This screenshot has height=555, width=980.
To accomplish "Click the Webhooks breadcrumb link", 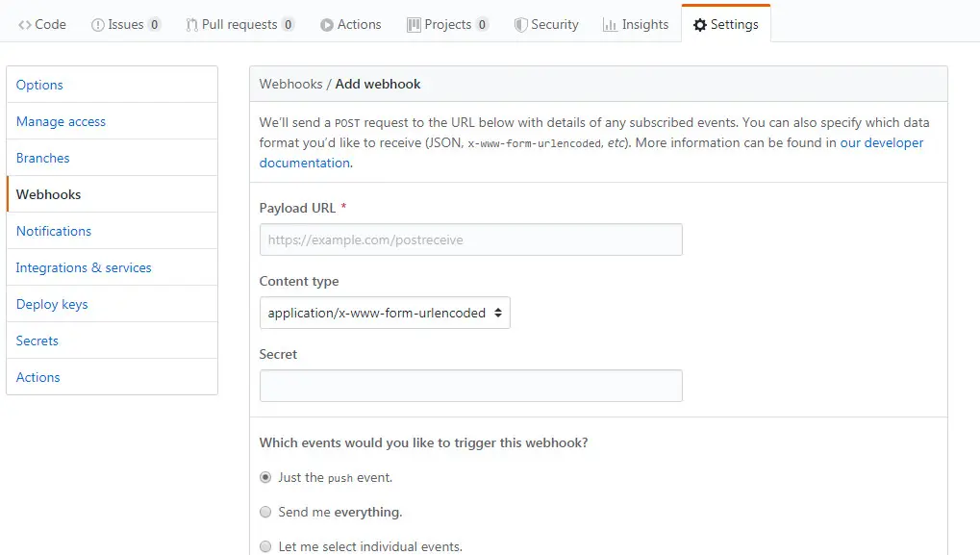I will pos(290,84).
